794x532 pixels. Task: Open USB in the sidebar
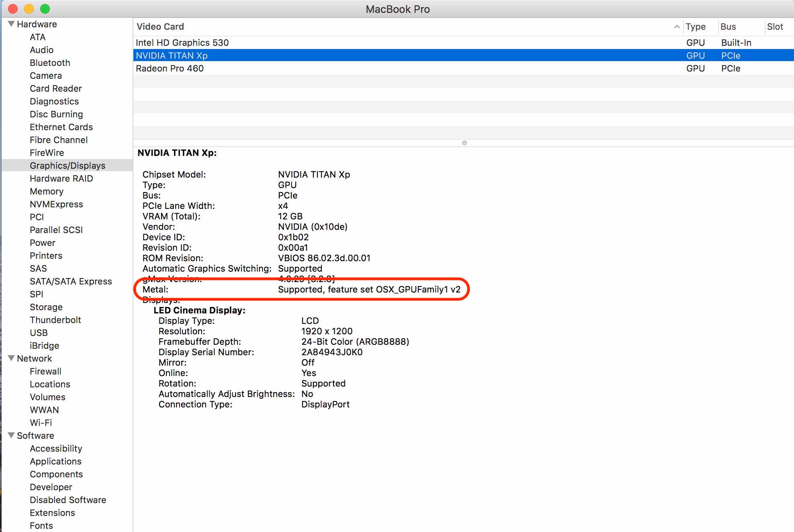[39, 333]
